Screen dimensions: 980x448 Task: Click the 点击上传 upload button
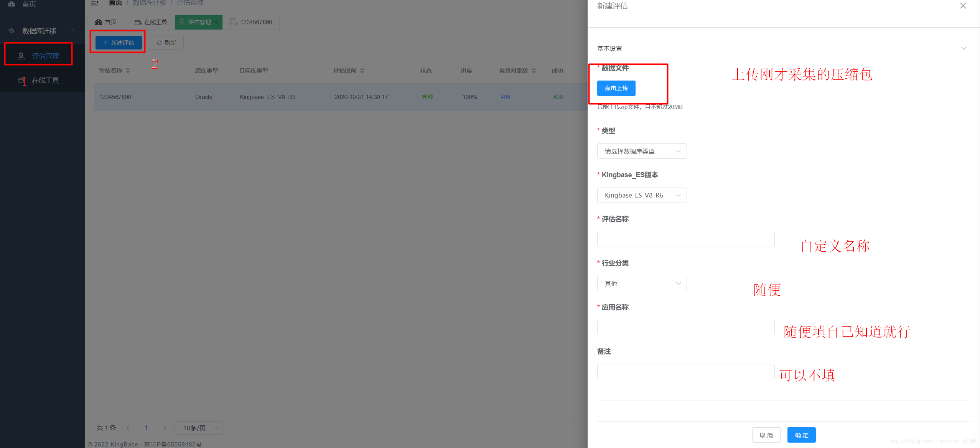click(616, 88)
